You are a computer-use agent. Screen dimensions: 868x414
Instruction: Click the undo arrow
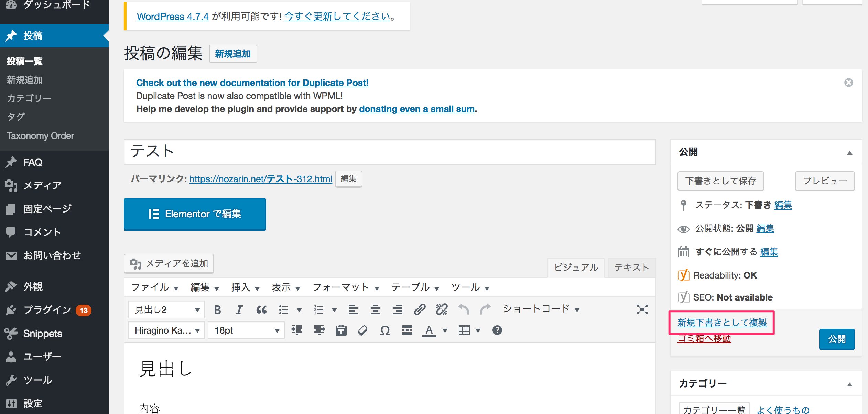pos(464,309)
